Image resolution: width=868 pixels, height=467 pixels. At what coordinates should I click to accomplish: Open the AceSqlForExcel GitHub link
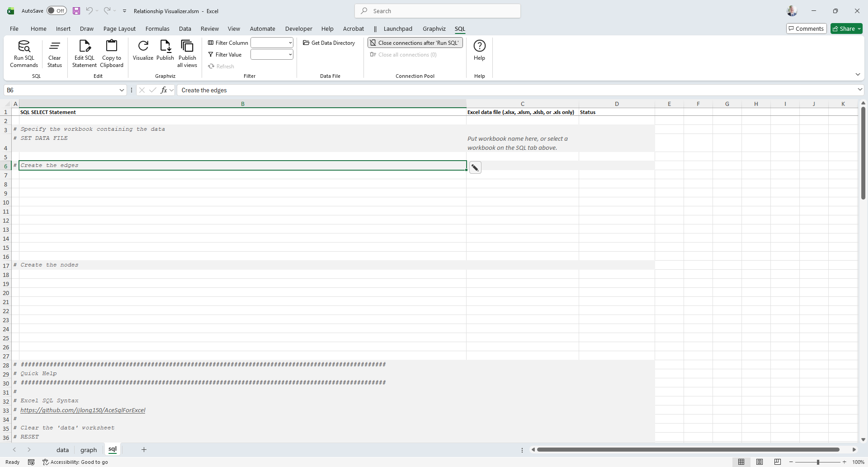tap(83, 410)
